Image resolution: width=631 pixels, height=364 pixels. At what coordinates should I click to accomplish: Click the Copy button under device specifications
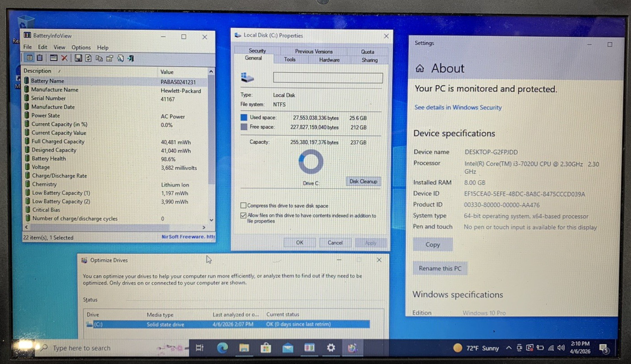[433, 244]
